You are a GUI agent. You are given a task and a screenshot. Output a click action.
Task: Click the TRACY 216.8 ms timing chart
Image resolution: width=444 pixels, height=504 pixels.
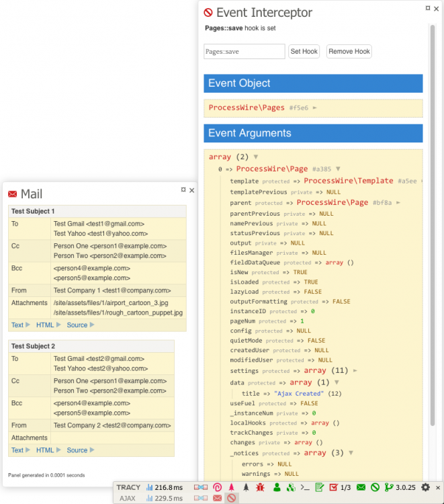pos(164,487)
